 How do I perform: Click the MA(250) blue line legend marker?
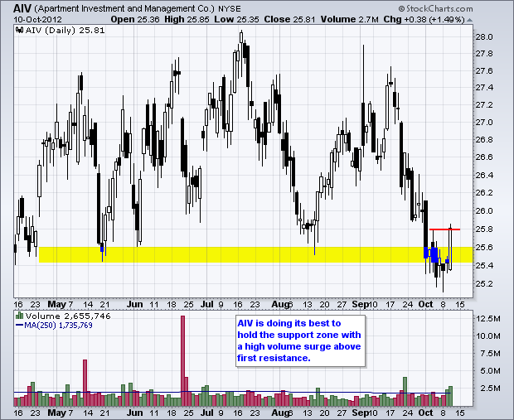click(20, 326)
